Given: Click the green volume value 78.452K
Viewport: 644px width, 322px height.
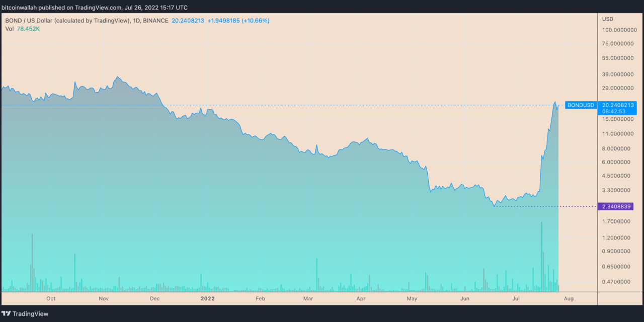Looking at the screenshot, I should (28, 29).
